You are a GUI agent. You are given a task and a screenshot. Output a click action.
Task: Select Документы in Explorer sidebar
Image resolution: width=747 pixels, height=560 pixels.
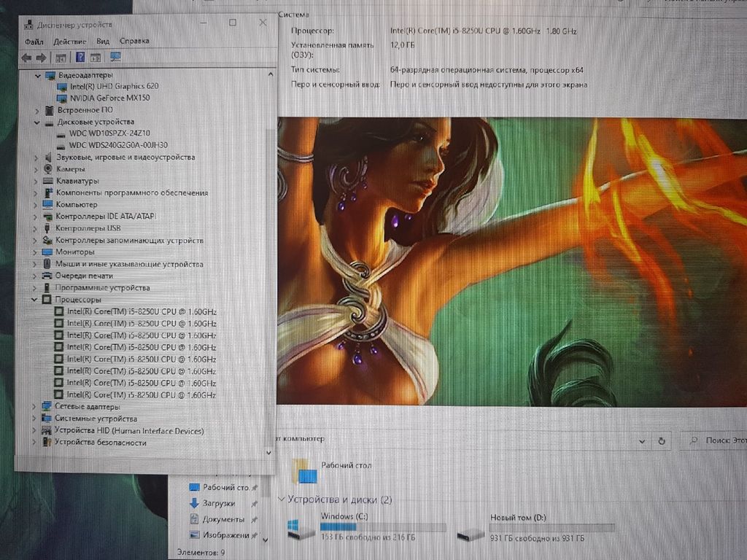coord(217,519)
